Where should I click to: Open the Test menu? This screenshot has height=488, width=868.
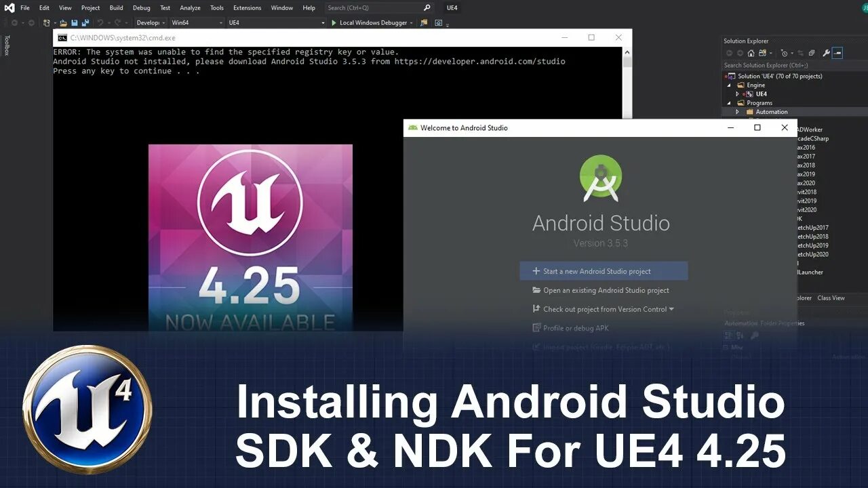(x=165, y=7)
